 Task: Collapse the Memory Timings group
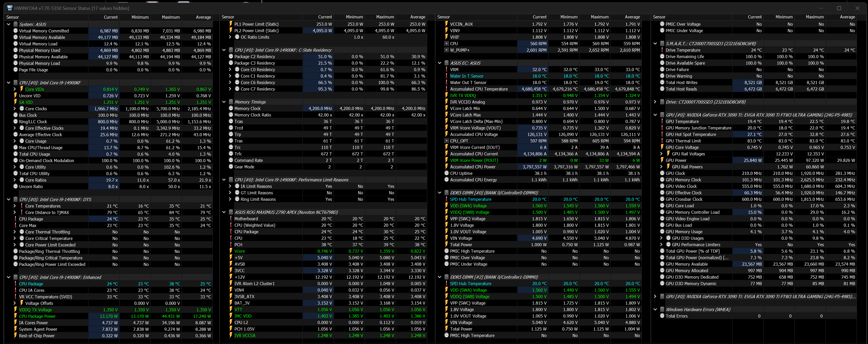(x=224, y=102)
